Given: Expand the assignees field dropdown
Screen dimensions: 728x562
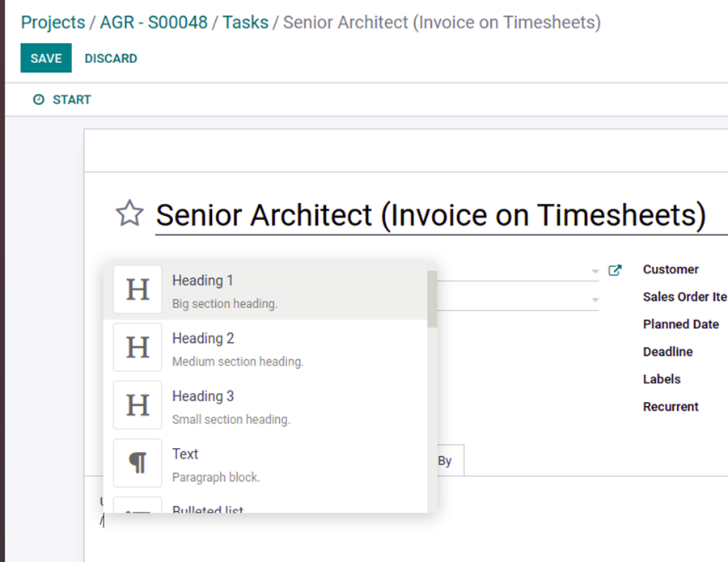Looking at the screenshot, I should click(x=596, y=298).
